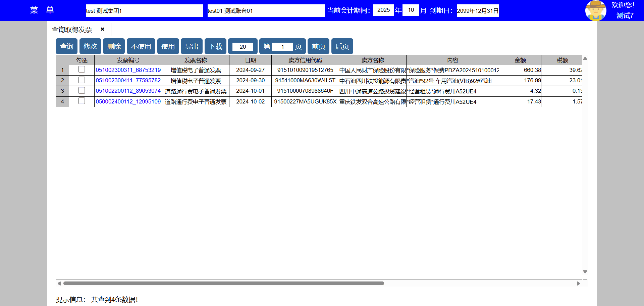
Task: Select the 查询取得发票 tab
Action: coord(72,30)
